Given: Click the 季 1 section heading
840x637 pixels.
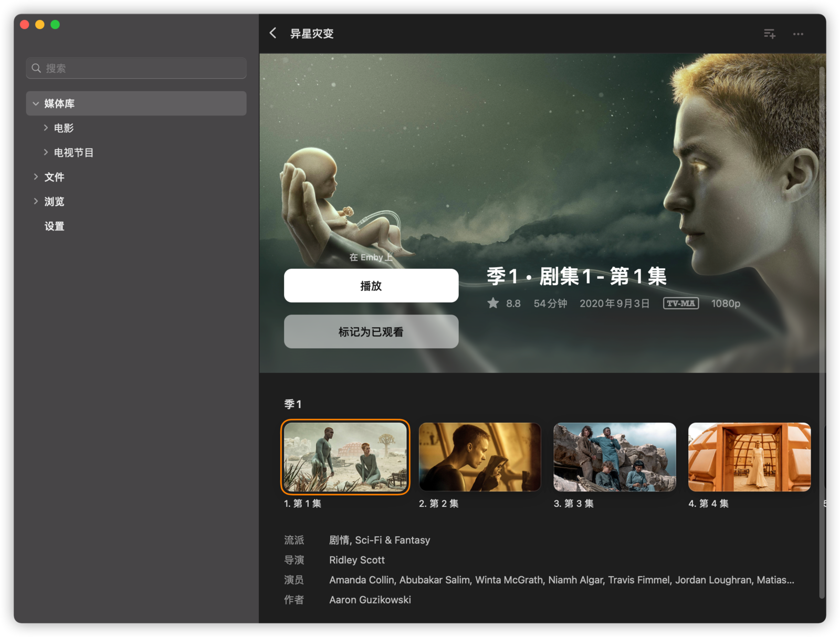Looking at the screenshot, I should click(x=293, y=404).
